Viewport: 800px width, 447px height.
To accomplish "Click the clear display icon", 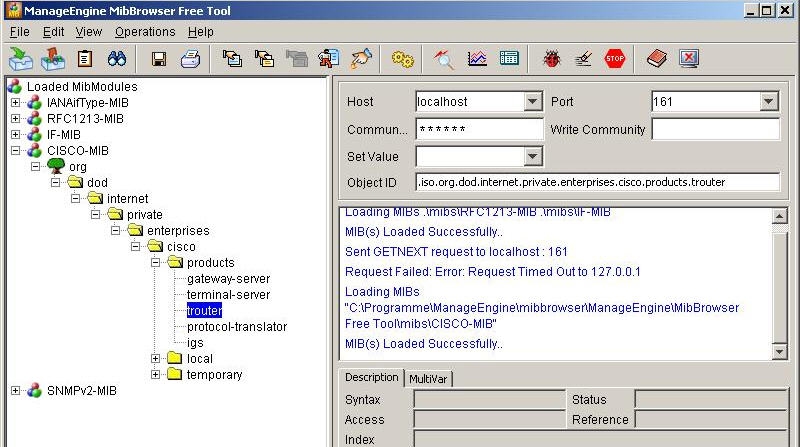I will click(x=583, y=59).
